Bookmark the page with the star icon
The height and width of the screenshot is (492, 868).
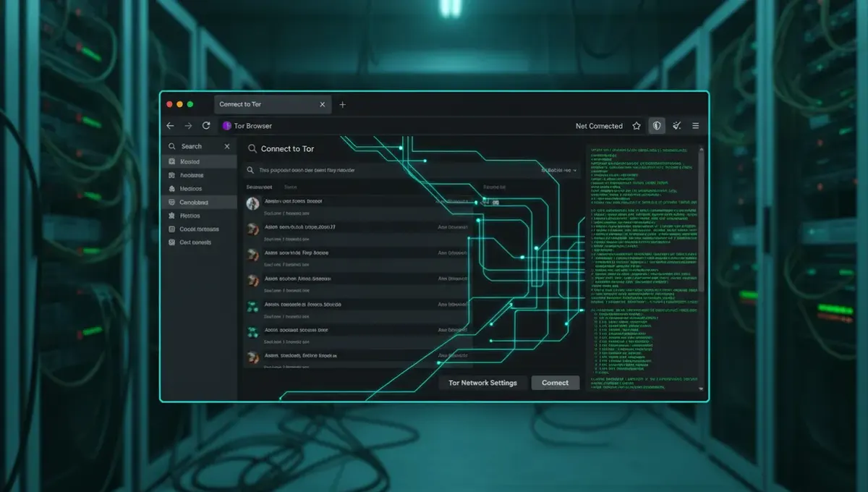[637, 126]
